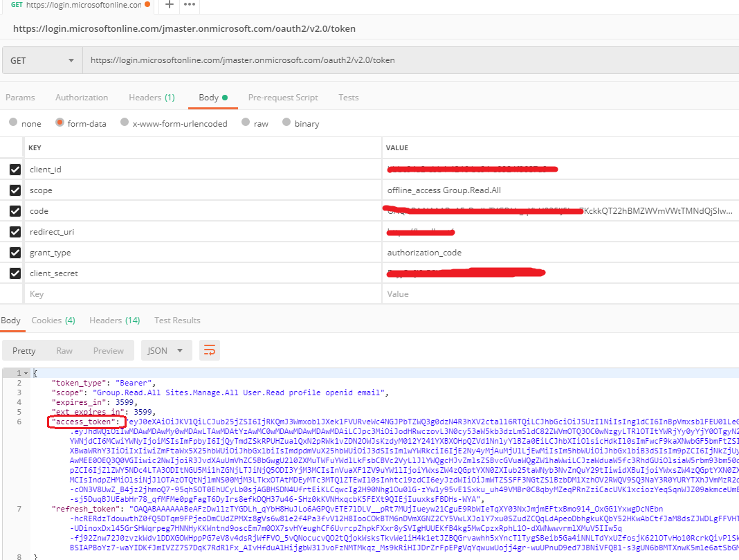
Task: Uncheck the code row checkbox
Action: click(15, 210)
